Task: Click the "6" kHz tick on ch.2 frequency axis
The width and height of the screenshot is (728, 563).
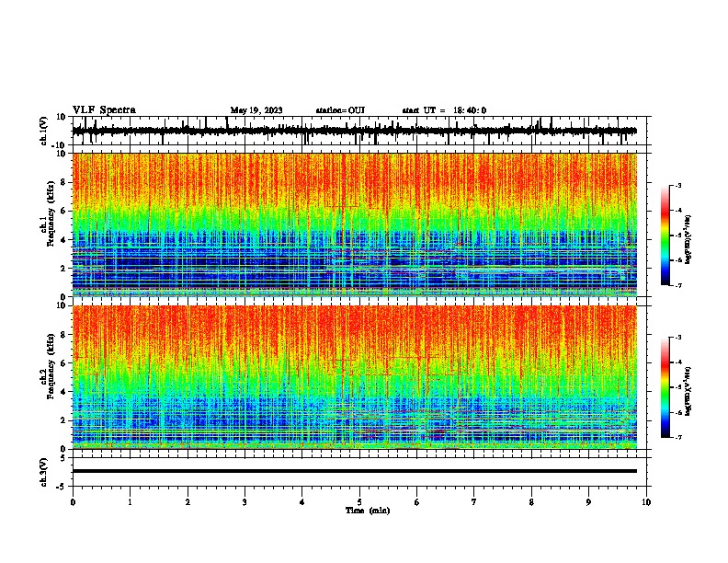Action: [63, 362]
